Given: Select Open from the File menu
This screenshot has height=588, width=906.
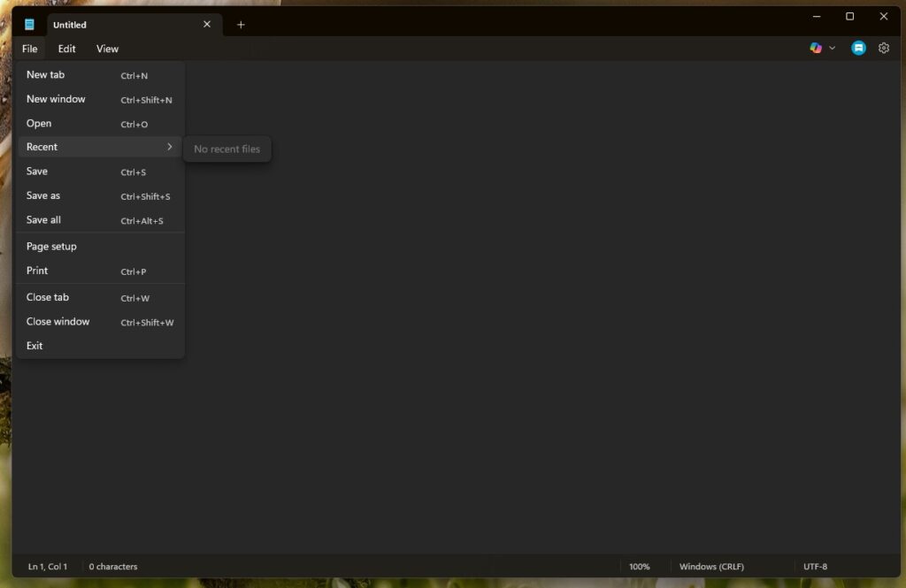Looking at the screenshot, I should click(39, 123).
